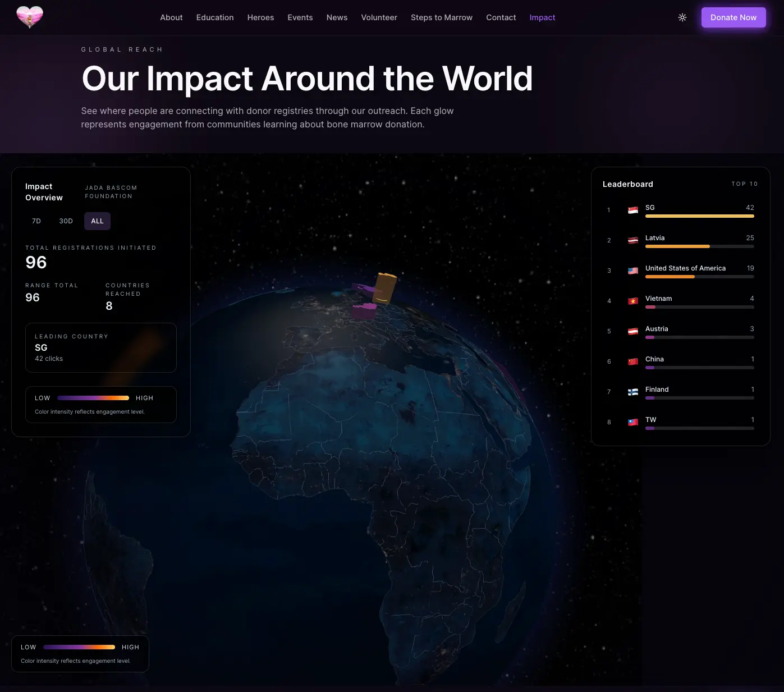Click the China flag next to rank 6
Screen dimensions: 784x692
pyautogui.click(x=633, y=361)
